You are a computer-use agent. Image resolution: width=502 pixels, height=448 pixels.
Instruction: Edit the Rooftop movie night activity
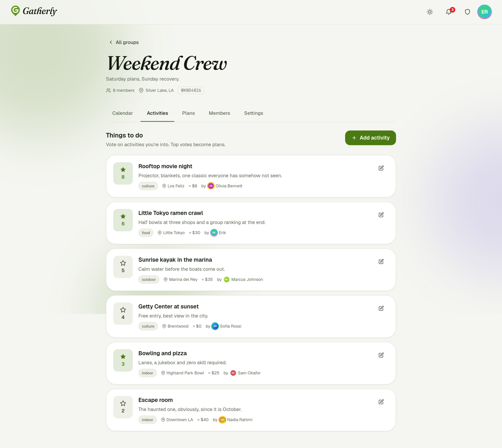coord(381,168)
